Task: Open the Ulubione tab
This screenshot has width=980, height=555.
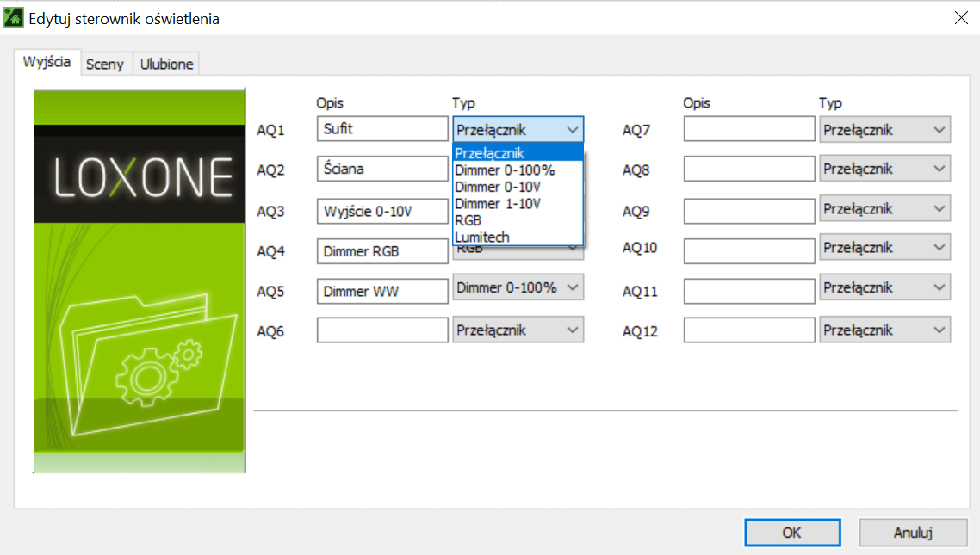Action: pos(166,64)
